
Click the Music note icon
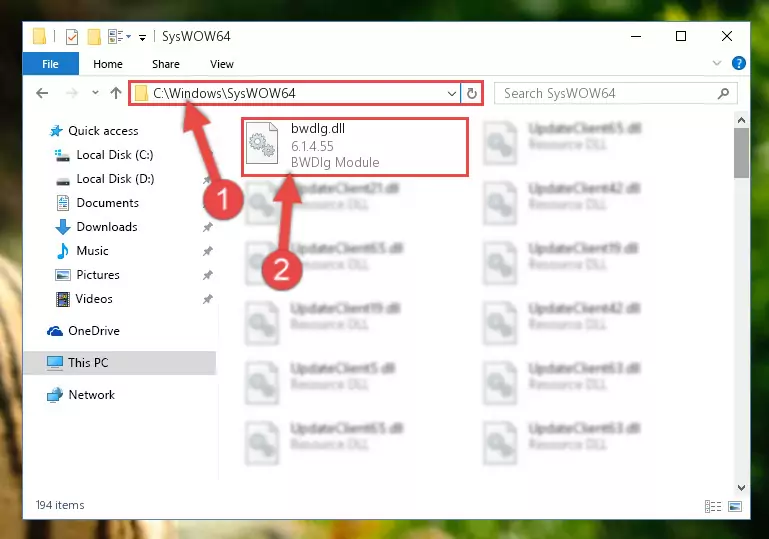point(62,251)
